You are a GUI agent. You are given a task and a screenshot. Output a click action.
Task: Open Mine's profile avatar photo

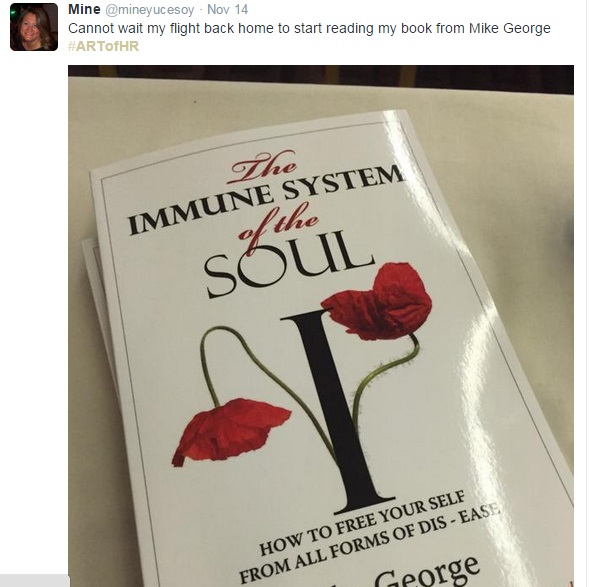click(34, 27)
